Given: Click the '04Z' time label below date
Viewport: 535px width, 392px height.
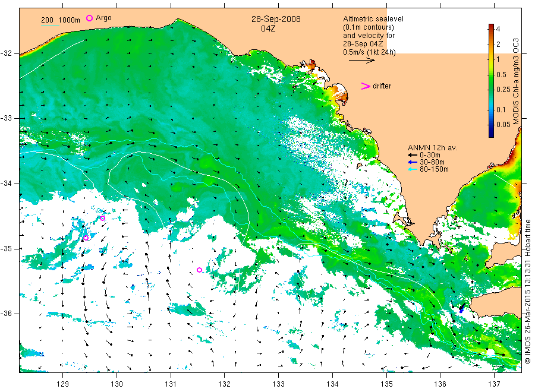Looking at the screenshot, I should [268, 29].
